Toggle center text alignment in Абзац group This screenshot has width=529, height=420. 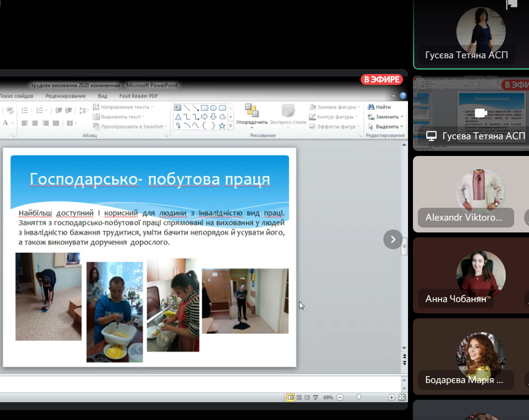(36, 123)
